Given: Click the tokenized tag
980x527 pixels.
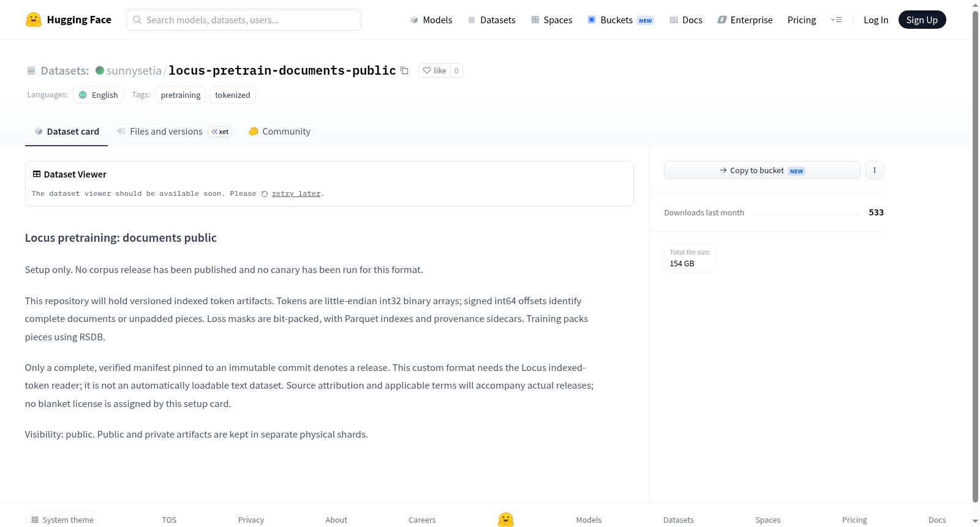Looking at the screenshot, I should tap(233, 95).
